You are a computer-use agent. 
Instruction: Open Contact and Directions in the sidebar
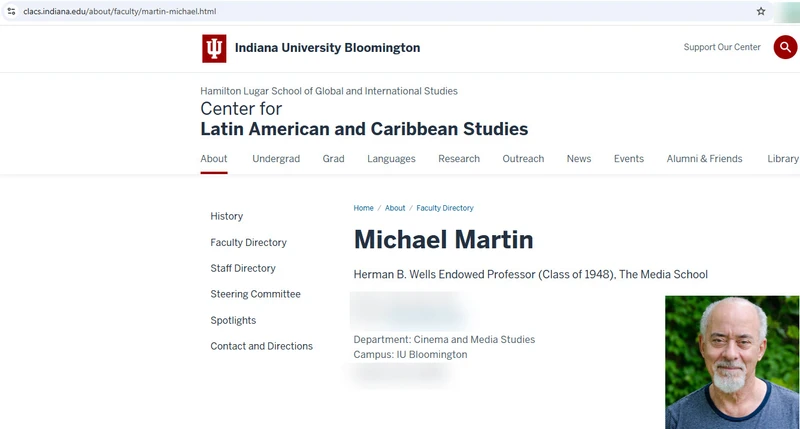(x=262, y=346)
